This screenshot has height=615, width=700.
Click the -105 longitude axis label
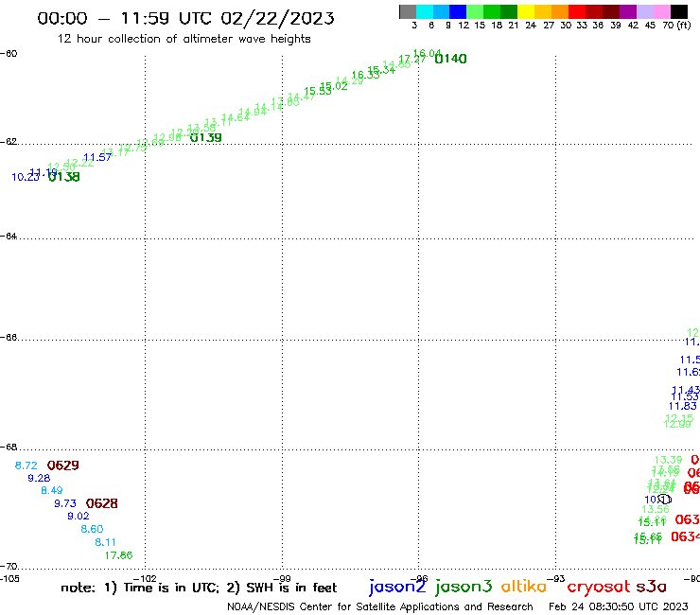[9, 579]
